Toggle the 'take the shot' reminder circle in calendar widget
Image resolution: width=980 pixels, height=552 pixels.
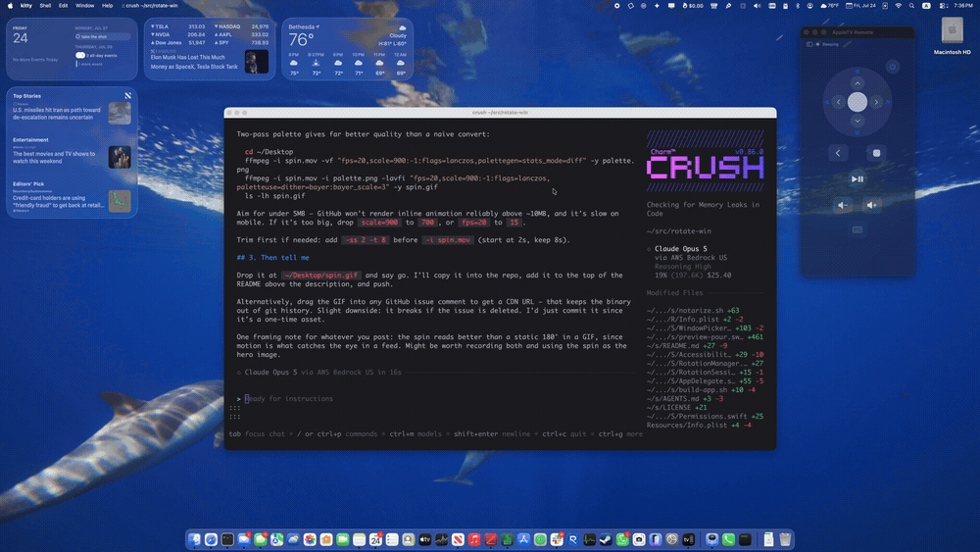point(78,36)
